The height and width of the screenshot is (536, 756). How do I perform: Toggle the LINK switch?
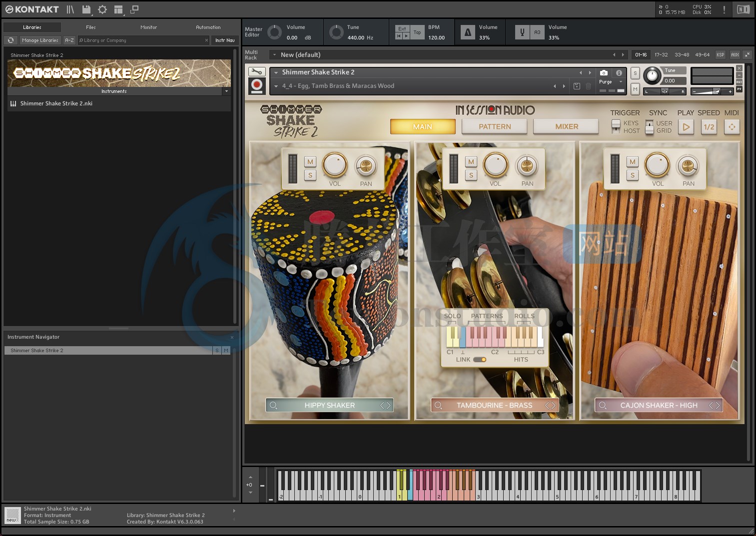tap(480, 360)
